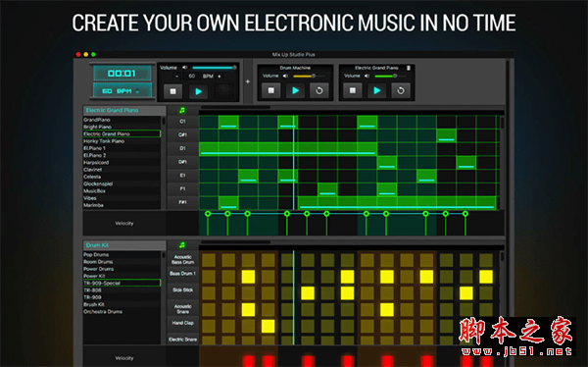Click the 00:01 time display

122,74
